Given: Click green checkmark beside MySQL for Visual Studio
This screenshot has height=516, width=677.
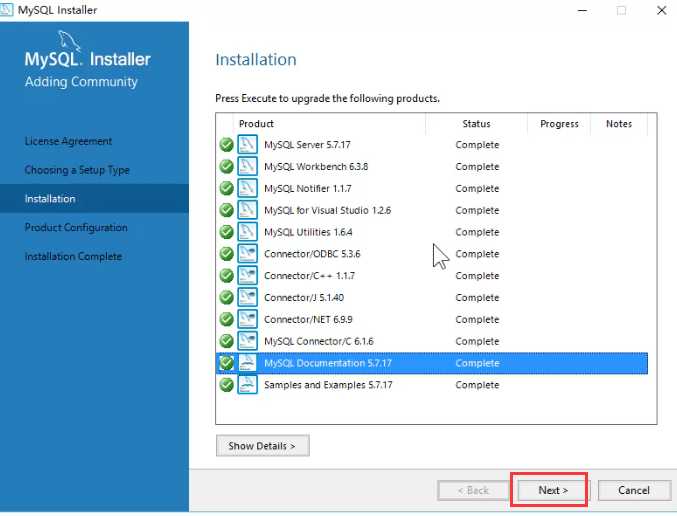Looking at the screenshot, I should [227, 210].
